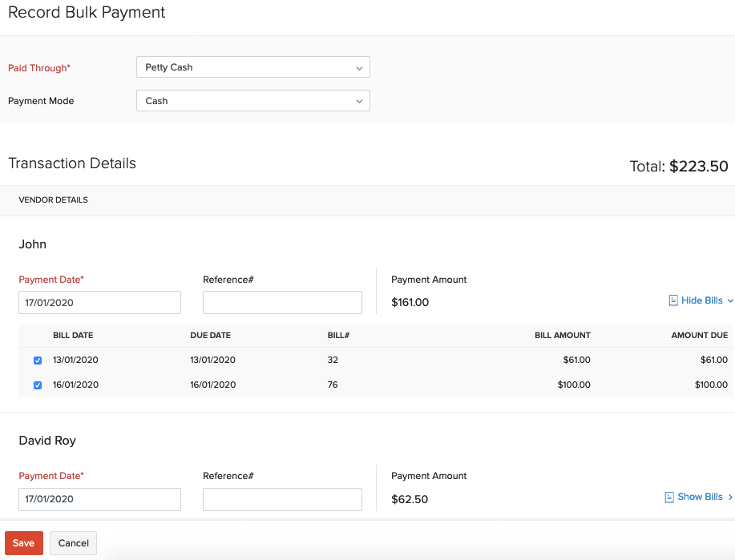Click the bill receipt icon beside Show Bills
This screenshot has height=560, width=735.
click(668, 497)
